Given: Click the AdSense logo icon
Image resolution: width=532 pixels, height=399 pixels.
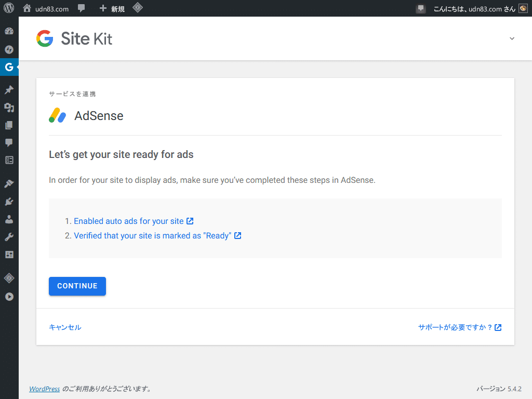Looking at the screenshot, I should coord(57,115).
